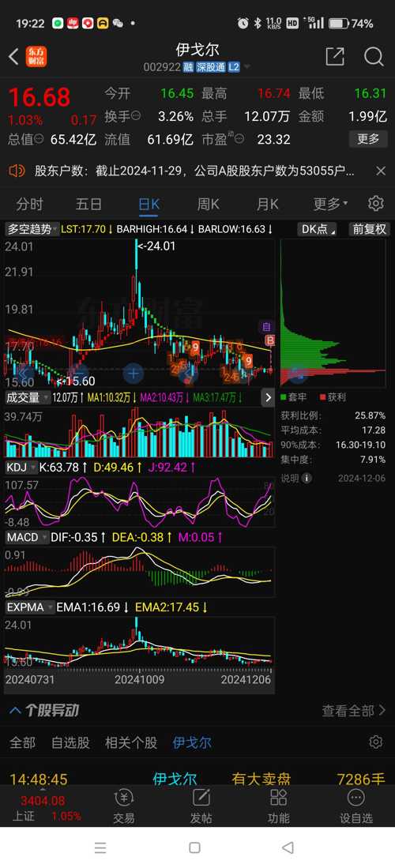Open the 功能 functions icon
395x868 pixels.
pyautogui.click(x=278, y=807)
